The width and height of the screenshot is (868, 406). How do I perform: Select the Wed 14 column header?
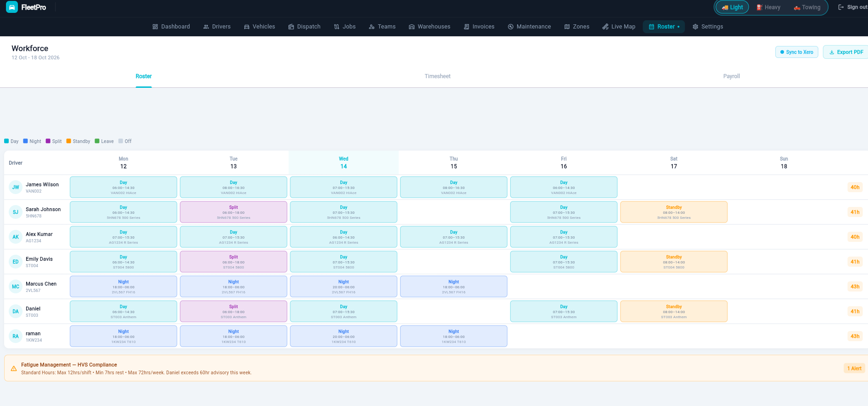(x=344, y=163)
